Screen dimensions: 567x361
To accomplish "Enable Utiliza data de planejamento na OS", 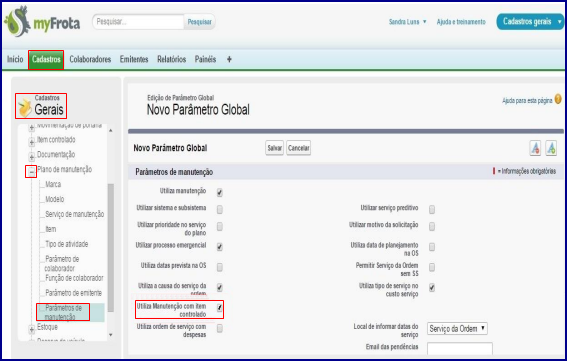I will [432, 247].
